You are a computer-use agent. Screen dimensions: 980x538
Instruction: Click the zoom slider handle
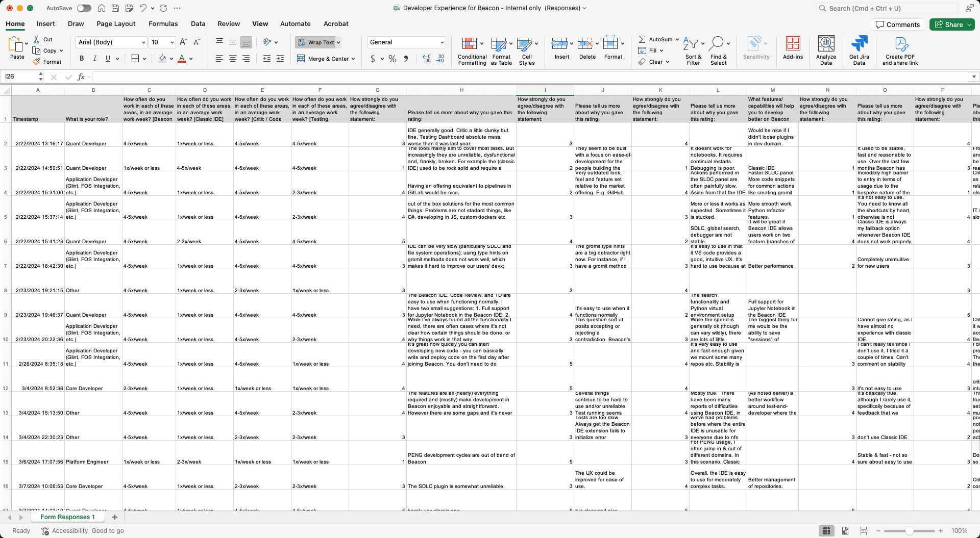coord(909,531)
